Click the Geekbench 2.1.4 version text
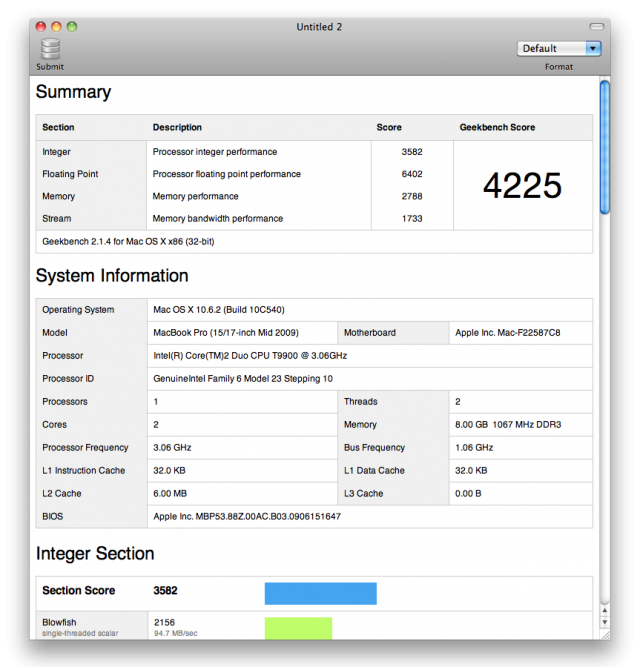This screenshot has height=668, width=640. [x=128, y=242]
